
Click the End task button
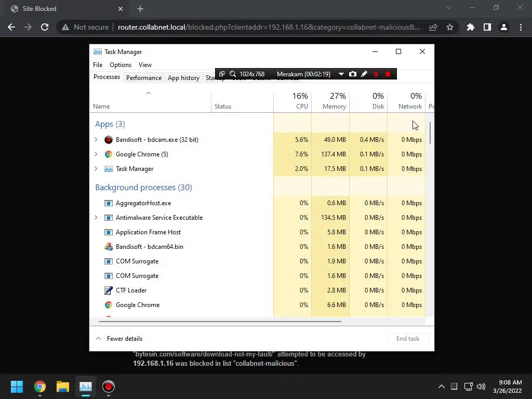[x=408, y=339]
